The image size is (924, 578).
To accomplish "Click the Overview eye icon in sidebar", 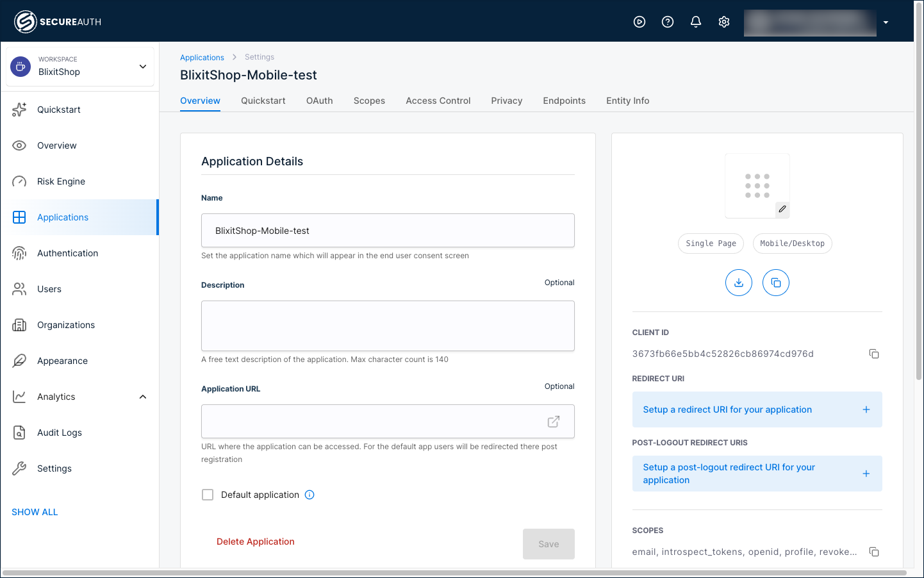I will coord(19,145).
